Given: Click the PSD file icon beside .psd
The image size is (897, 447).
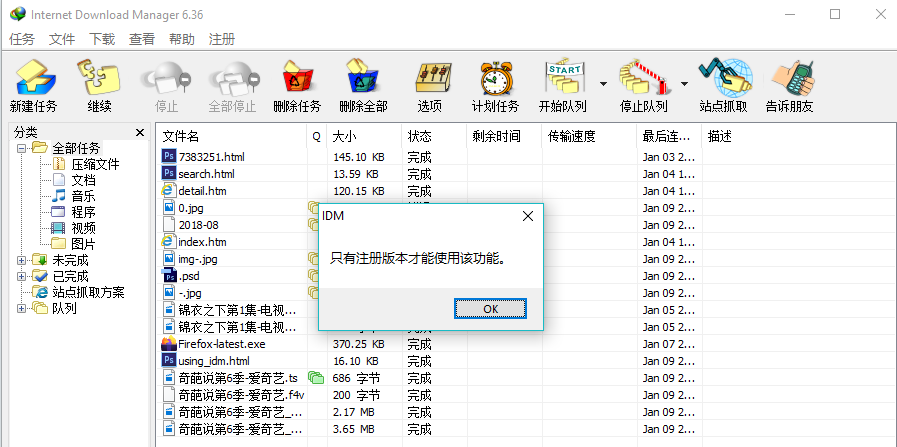Looking at the screenshot, I should point(169,276).
